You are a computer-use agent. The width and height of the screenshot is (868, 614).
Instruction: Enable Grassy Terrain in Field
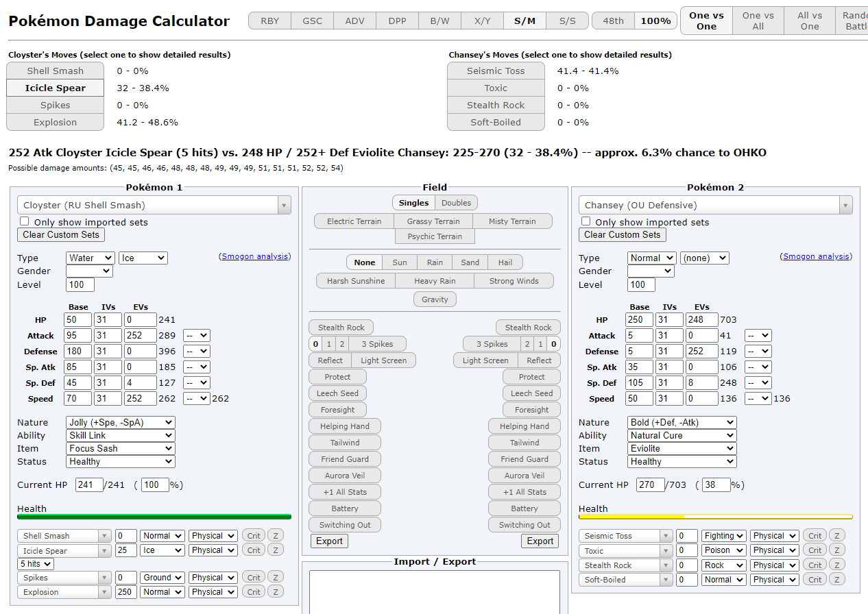[x=433, y=221]
